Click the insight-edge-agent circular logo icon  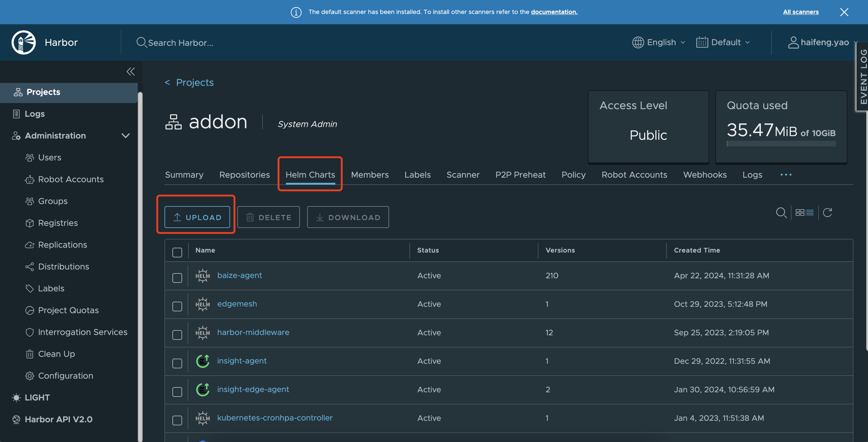(x=203, y=389)
